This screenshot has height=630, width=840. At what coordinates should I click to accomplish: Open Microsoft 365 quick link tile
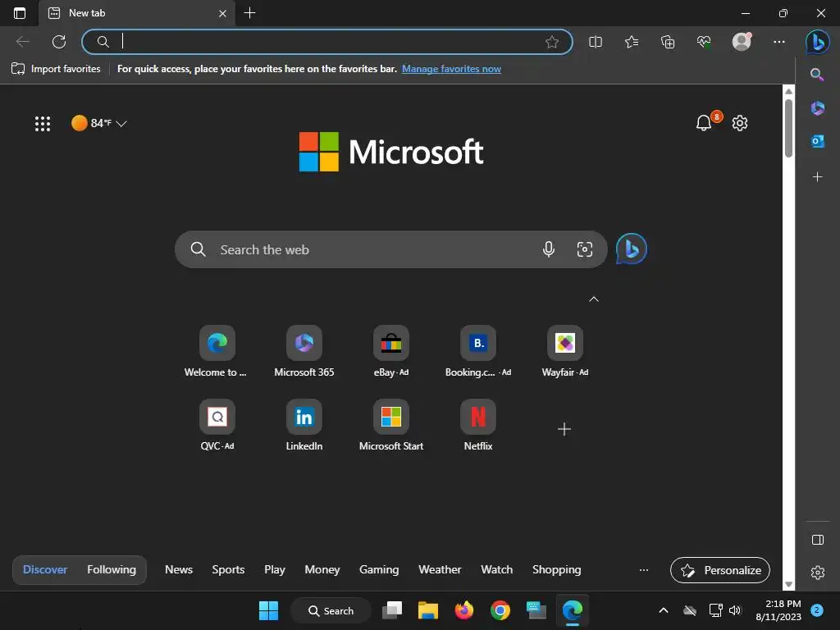(x=304, y=351)
